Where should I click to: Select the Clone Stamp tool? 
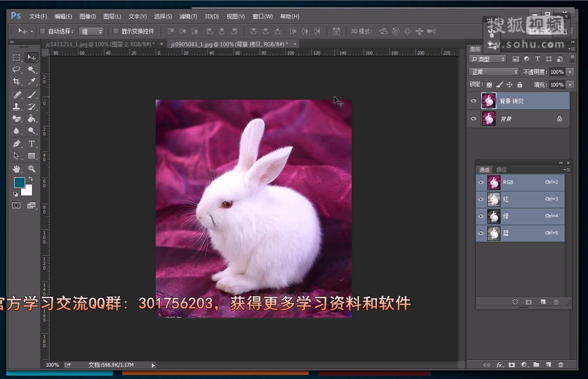click(16, 106)
